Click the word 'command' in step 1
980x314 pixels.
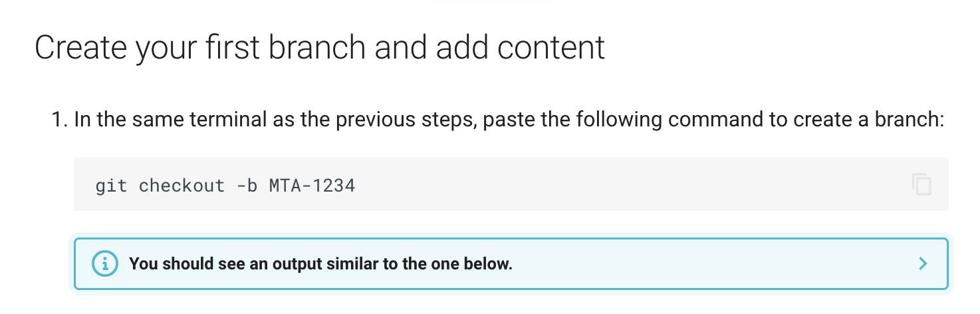click(715, 120)
